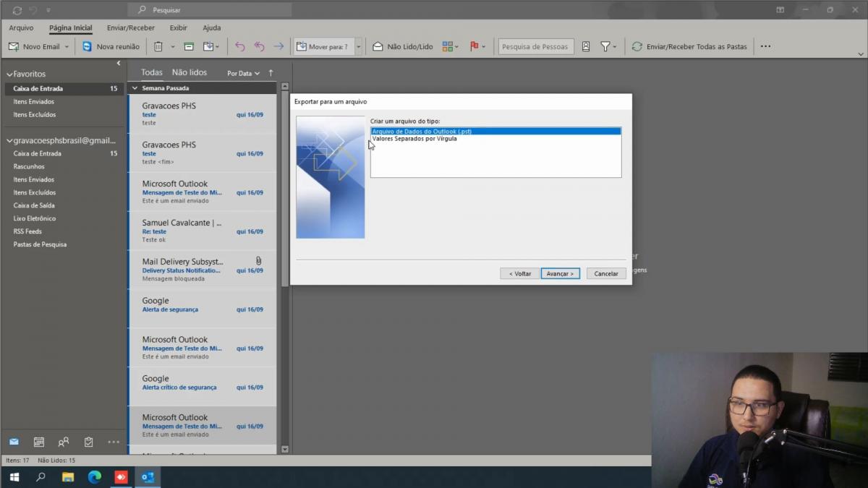Image resolution: width=868 pixels, height=488 pixels.
Task: Open the address book icon
Action: click(x=586, y=46)
